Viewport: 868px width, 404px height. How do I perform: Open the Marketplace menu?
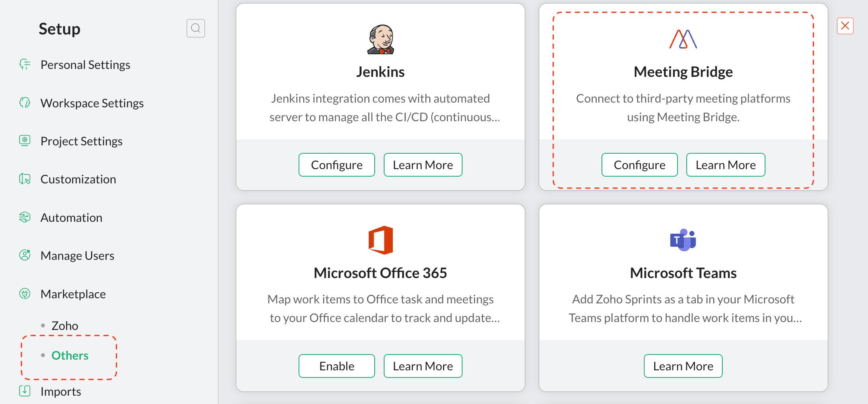[x=73, y=294]
